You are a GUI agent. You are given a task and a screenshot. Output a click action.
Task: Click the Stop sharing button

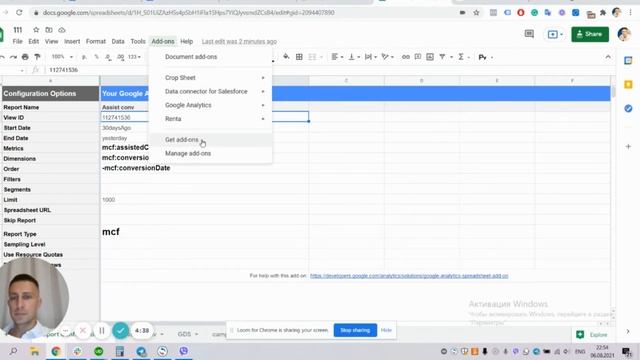click(x=355, y=330)
